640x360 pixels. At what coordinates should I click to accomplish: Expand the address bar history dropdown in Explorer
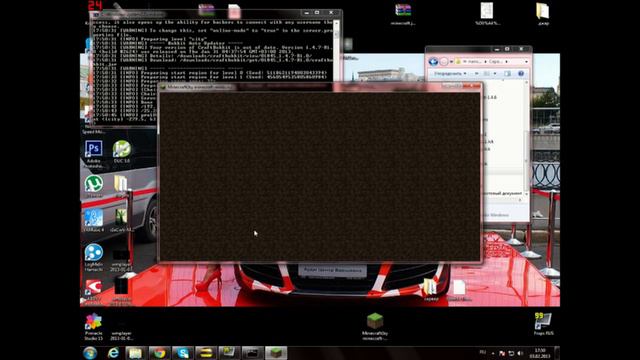coord(526,62)
